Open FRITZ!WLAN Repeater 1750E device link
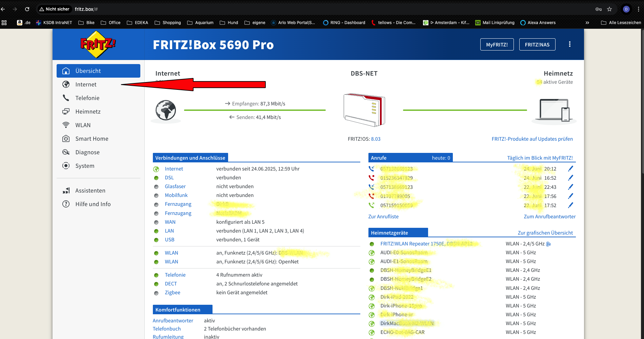The height and width of the screenshot is (339, 644). 426,244
